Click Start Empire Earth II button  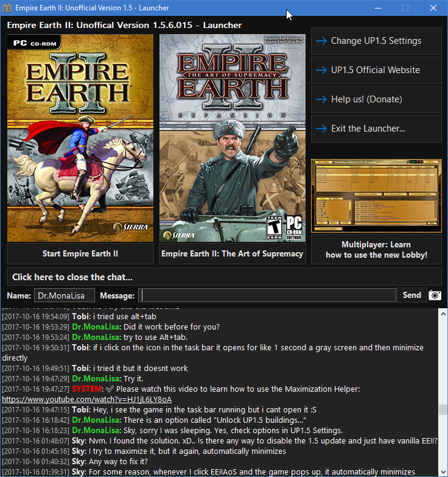pyautogui.click(x=80, y=253)
